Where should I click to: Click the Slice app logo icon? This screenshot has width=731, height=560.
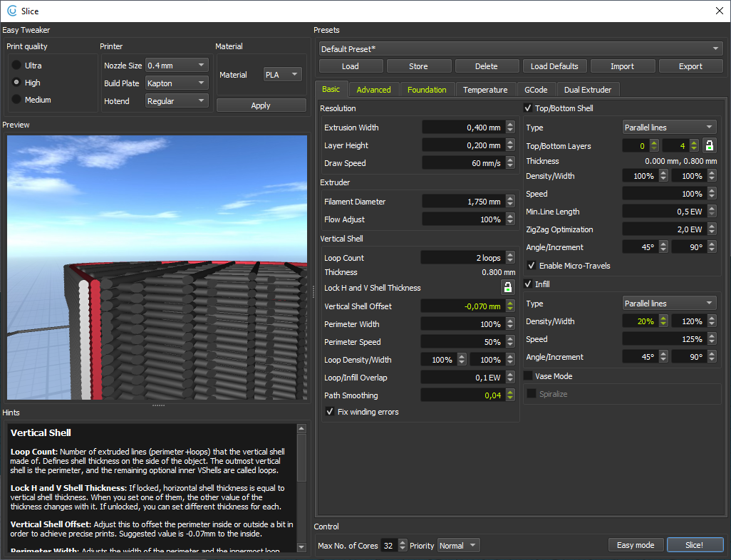pos(11,11)
